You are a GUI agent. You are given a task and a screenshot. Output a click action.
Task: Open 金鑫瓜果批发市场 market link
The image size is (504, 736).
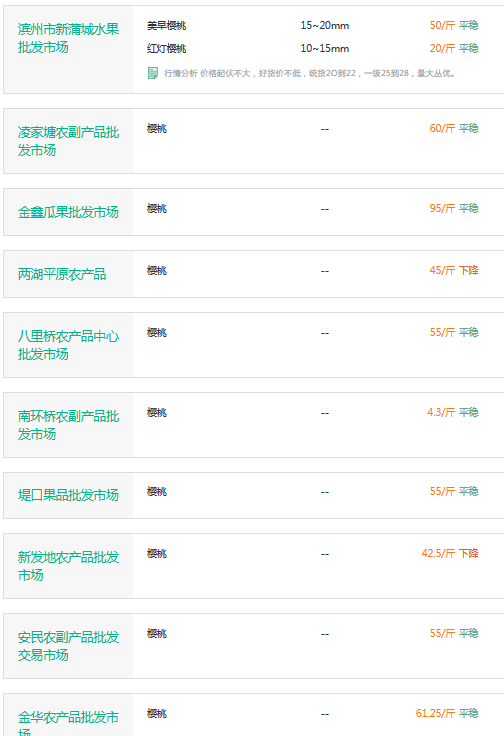pos(69,212)
